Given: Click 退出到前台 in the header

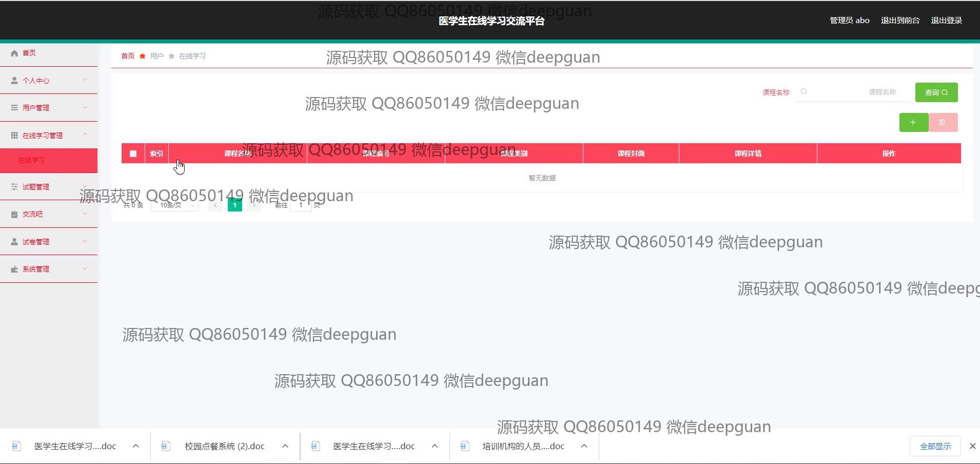Looking at the screenshot, I should click(x=900, y=21).
